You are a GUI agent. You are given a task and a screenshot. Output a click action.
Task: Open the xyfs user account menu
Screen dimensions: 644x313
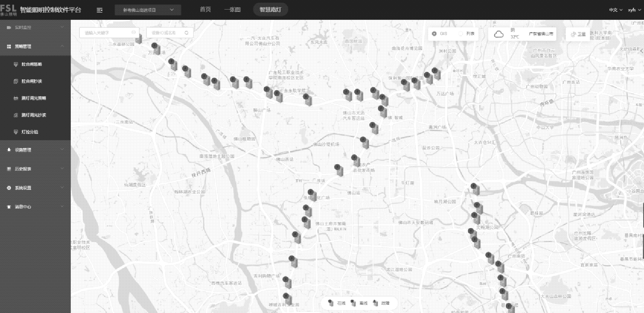click(634, 10)
